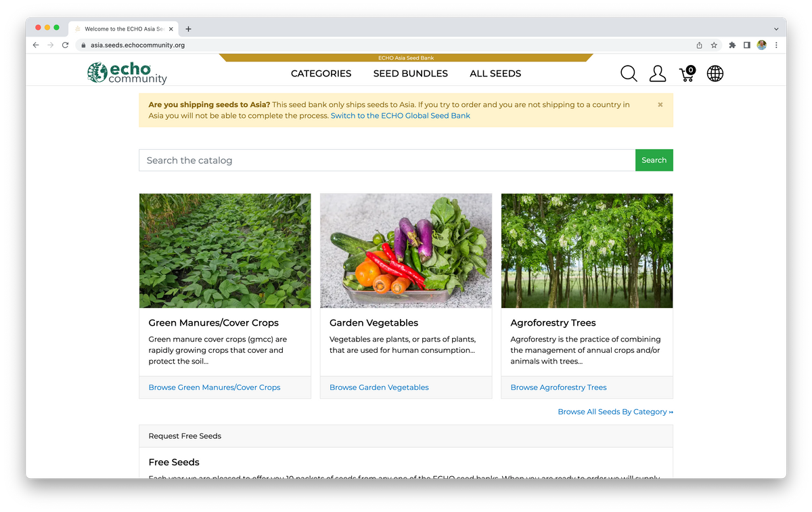
Task: Click the ECHO community logo
Action: click(x=127, y=73)
